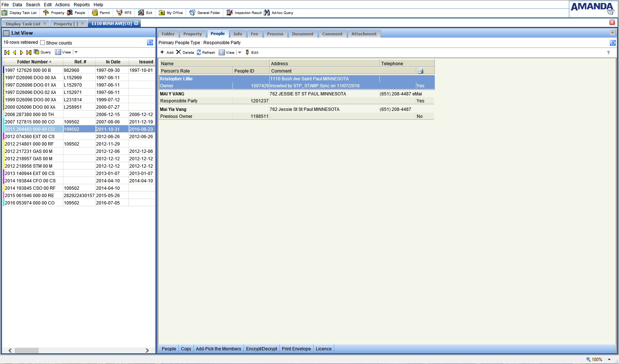Switch to the Fee tab

(x=254, y=34)
